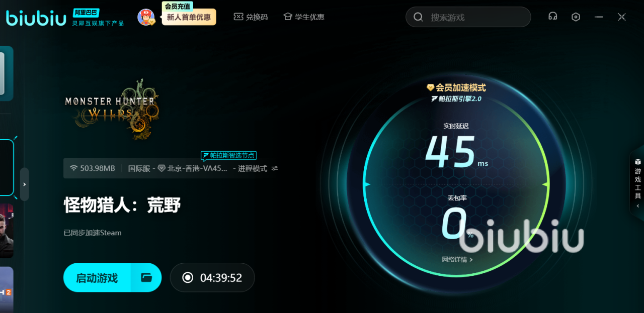Click the user avatar icon
Viewport: 644px width, 313px height.
[x=146, y=17]
